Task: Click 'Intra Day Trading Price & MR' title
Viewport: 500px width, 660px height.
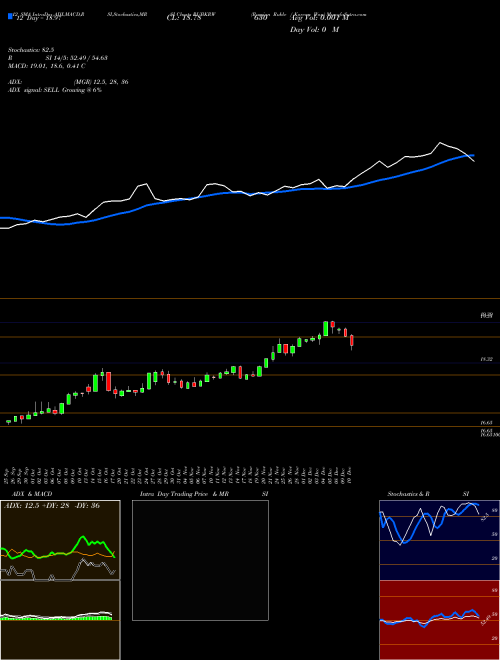Action: (184, 494)
